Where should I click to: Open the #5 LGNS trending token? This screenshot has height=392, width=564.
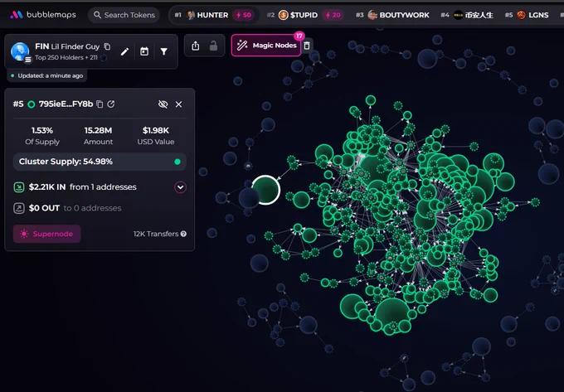[527, 15]
